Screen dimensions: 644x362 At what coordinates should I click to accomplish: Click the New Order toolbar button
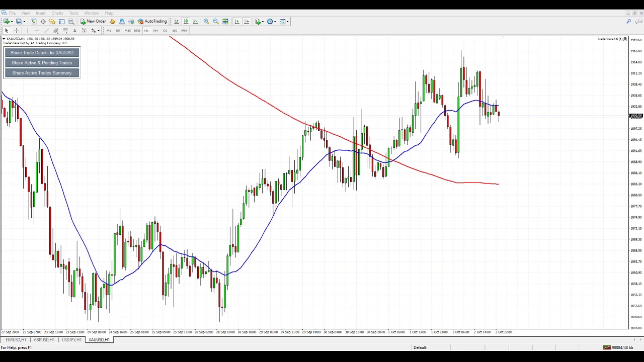[93, 21]
